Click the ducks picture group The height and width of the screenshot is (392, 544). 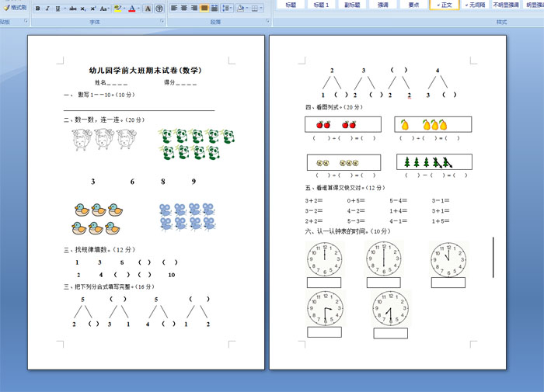(x=97, y=219)
